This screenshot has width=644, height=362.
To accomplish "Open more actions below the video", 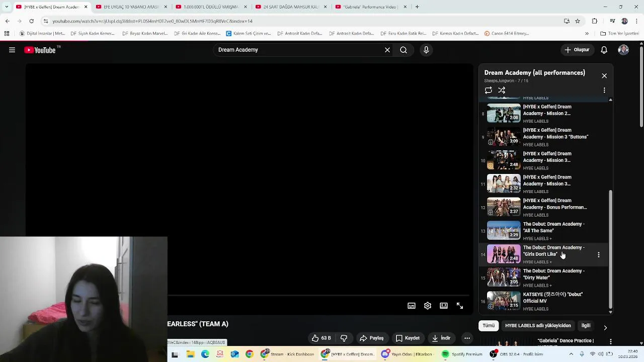I will pyautogui.click(x=467, y=338).
